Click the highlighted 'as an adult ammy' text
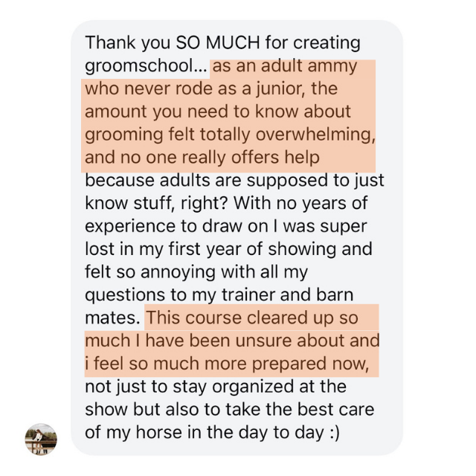476x476 pixels. click(x=285, y=66)
